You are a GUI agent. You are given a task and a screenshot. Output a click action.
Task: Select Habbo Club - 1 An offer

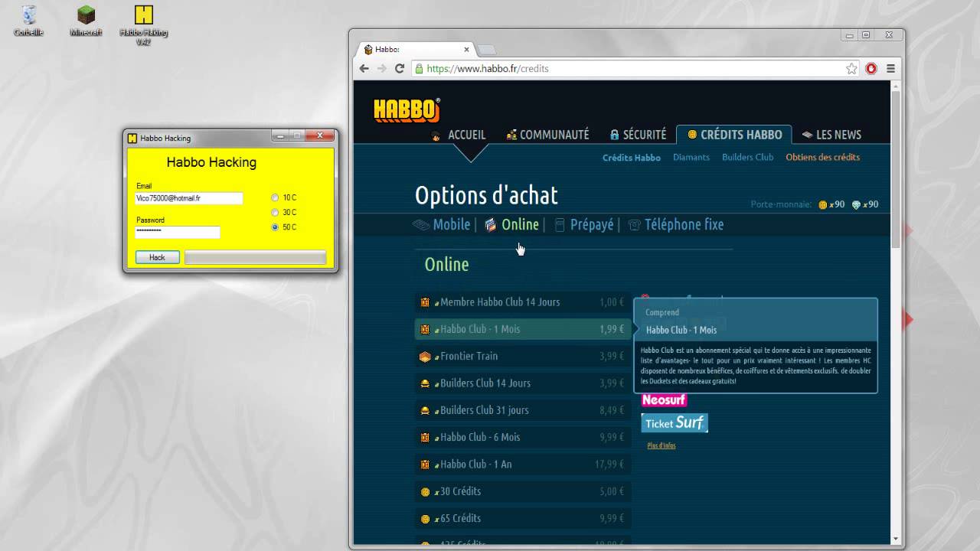pos(523,464)
